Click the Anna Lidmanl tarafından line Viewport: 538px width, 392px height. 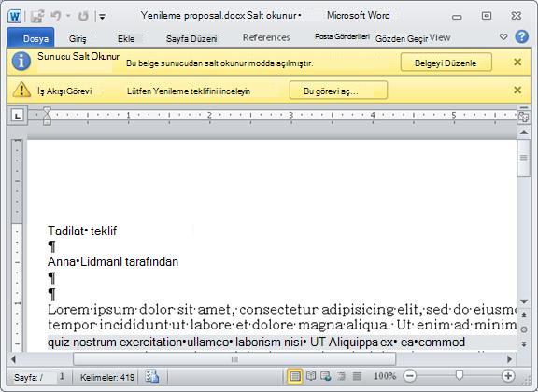(113, 262)
